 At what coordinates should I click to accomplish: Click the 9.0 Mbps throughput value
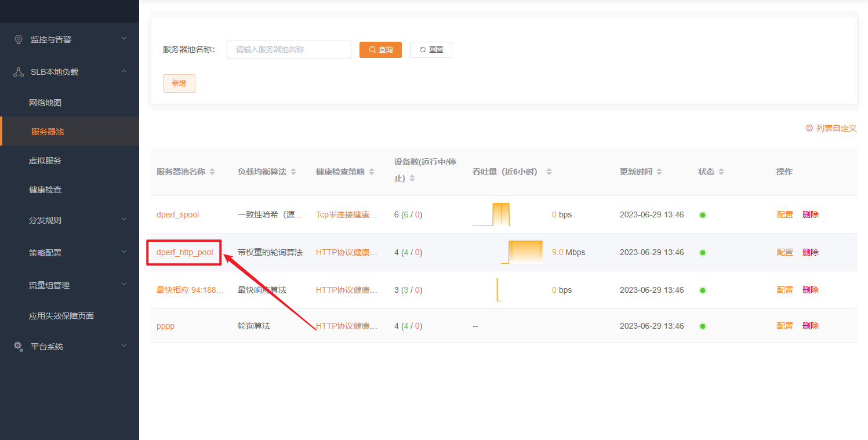point(568,252)
